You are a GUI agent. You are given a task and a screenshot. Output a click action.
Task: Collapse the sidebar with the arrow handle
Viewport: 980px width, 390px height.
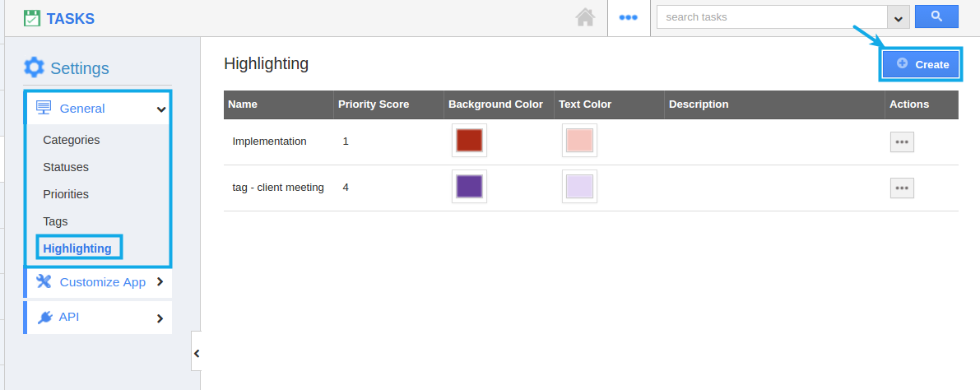coord(196,353)
